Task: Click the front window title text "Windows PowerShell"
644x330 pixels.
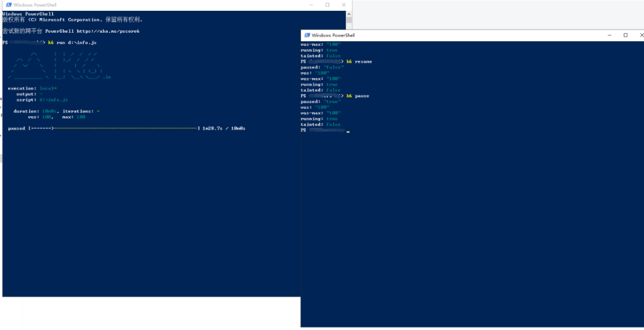Action: click(x=333, y=35)
